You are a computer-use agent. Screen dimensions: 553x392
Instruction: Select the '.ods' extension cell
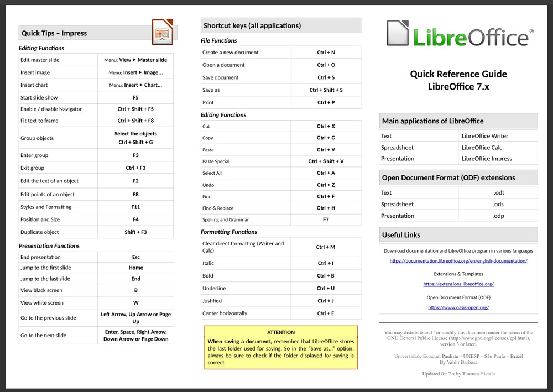pyautogui.click(x=498, y=204)
